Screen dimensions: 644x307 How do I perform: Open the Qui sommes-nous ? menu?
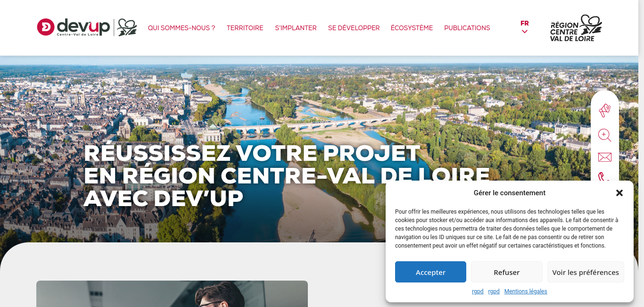coord(182,28)
